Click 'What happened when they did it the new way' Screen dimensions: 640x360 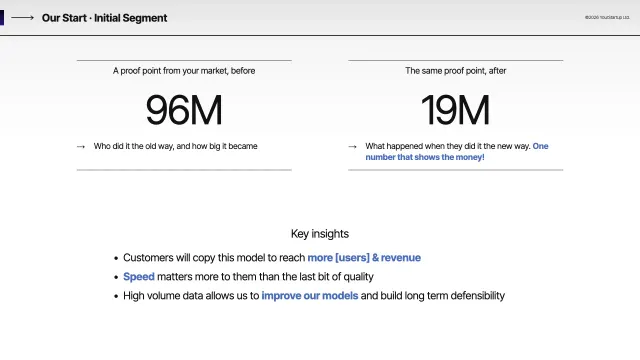[448, 146]
